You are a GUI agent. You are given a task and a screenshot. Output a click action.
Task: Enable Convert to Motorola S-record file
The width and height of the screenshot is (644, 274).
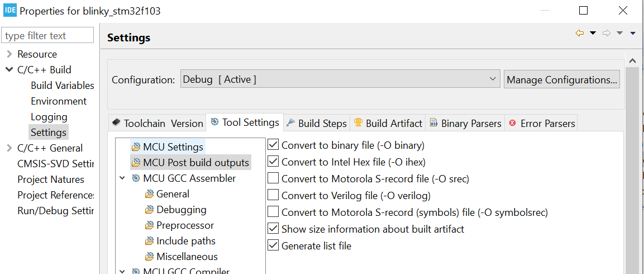click(273, 179)
